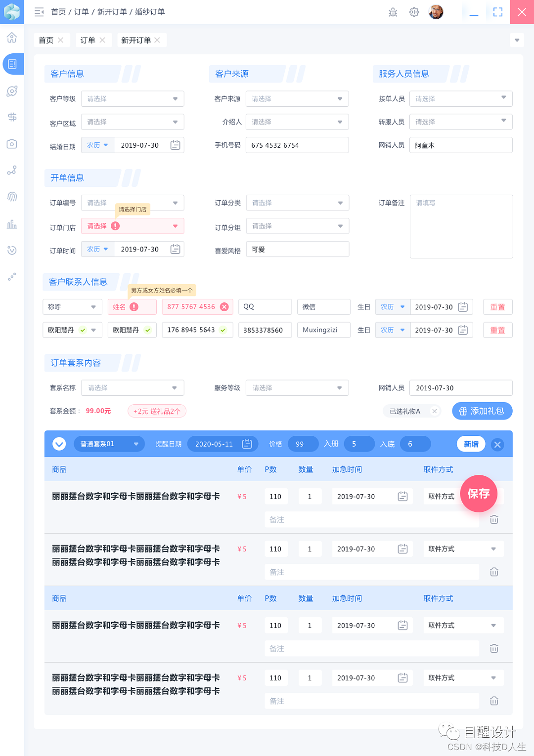Open the camera icon in sidebar
The width and height of the screenshot is (534, 756).
[x=12, y=144]
